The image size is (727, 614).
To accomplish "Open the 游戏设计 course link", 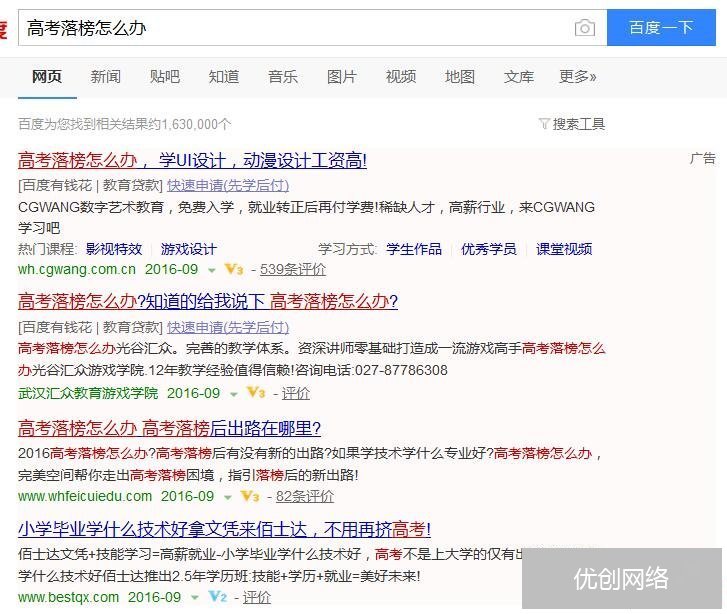I will click(x=189, y=249).
